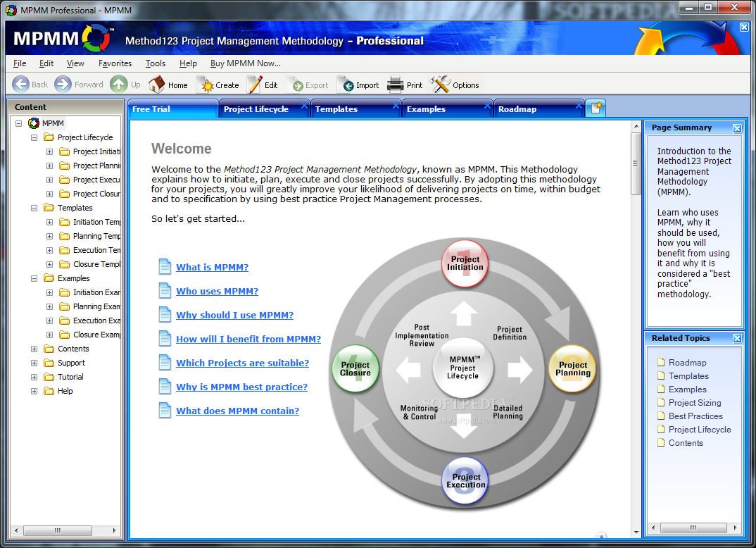756x548 pixels.
Task: Close the Templates tab
Action: pyautogui.click(x=396, y=105)
